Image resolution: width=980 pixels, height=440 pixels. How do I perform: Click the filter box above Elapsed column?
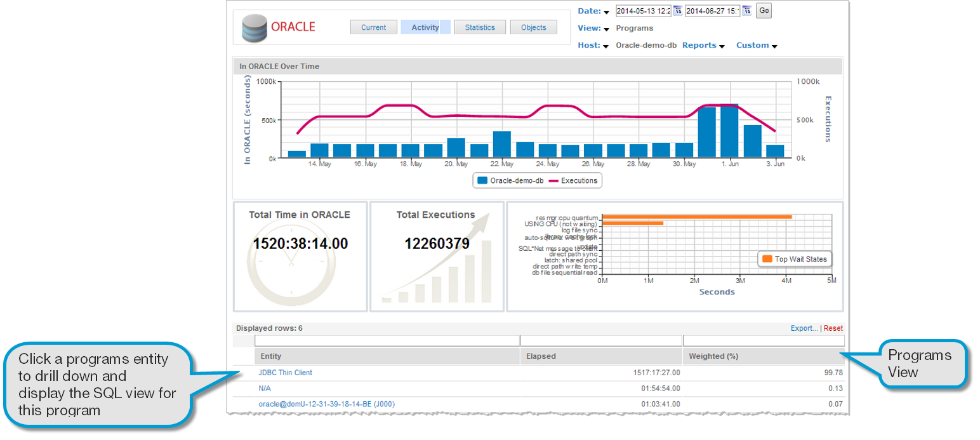[x=601, y=341]
